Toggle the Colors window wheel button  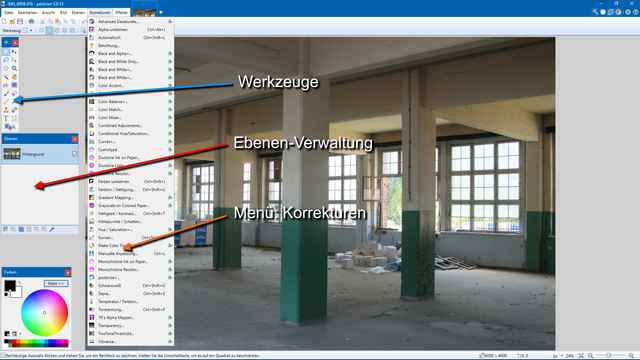pos(618,12)
